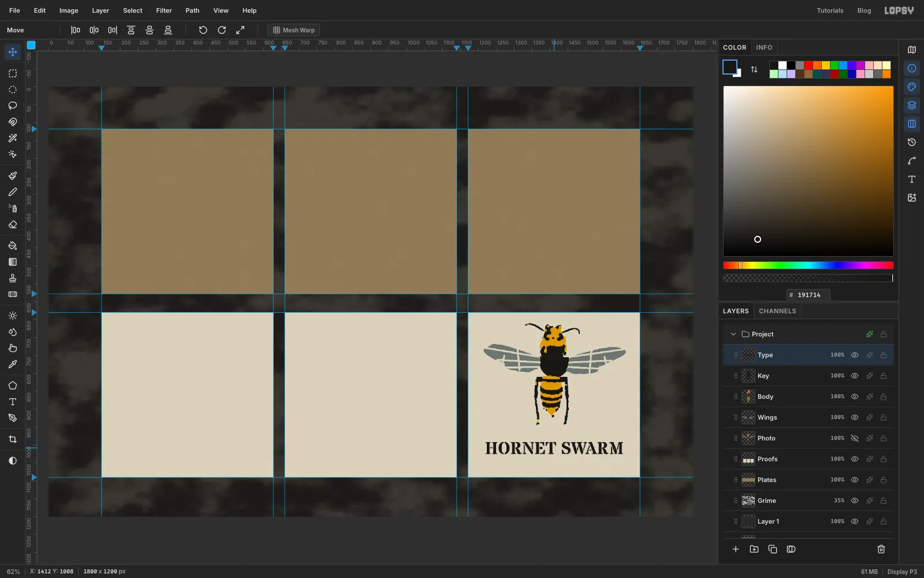Select the Paint Bucket fill tool
The height and width of the screenshot is (578, 924).
[13, 246]
